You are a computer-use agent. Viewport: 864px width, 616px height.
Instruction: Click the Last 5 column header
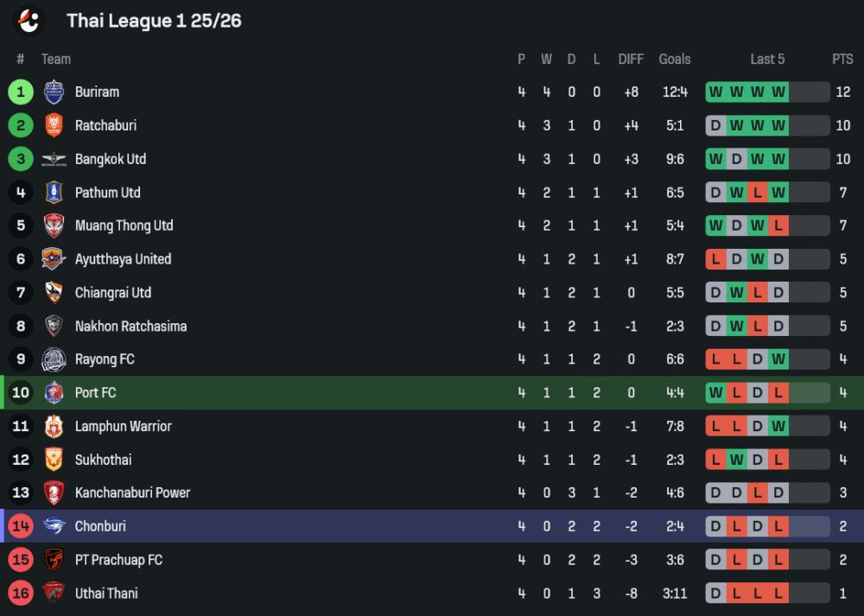pyautogui.click(x=767, y=59)
